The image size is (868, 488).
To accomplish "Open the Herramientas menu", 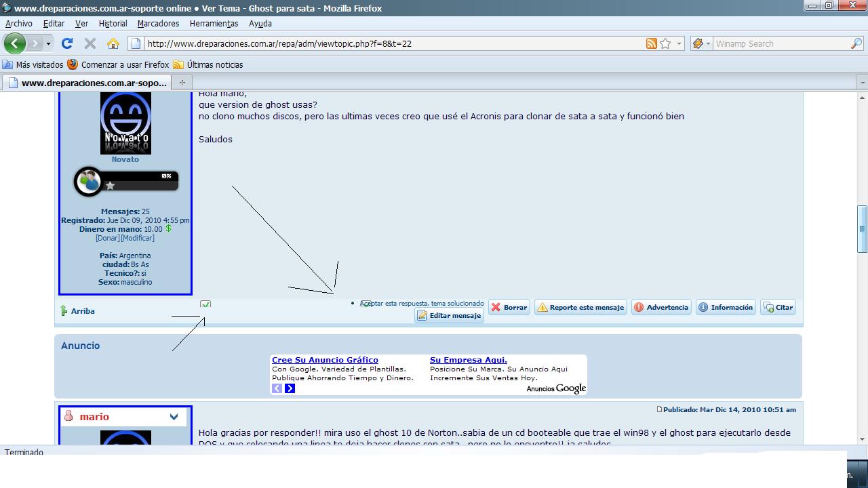I will 214,23.
